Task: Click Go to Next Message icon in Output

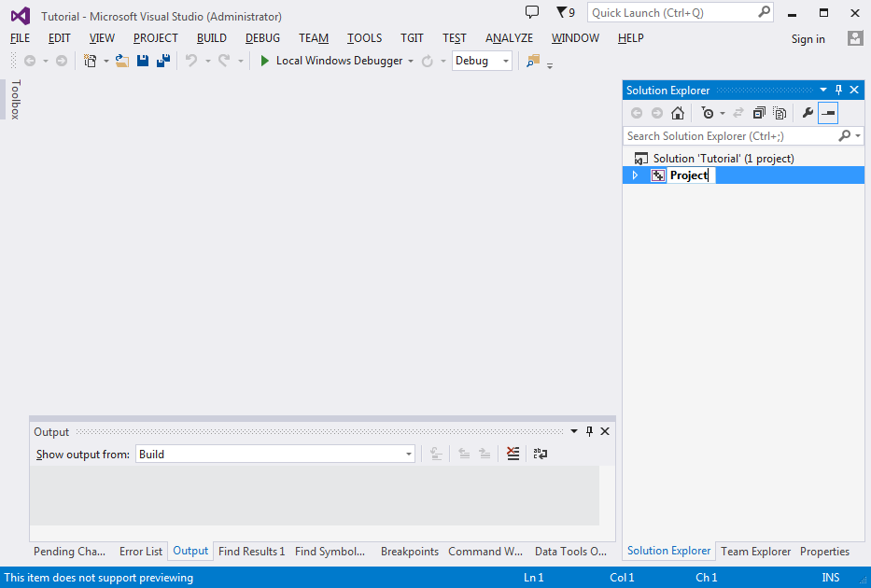Action: [485, 454]
